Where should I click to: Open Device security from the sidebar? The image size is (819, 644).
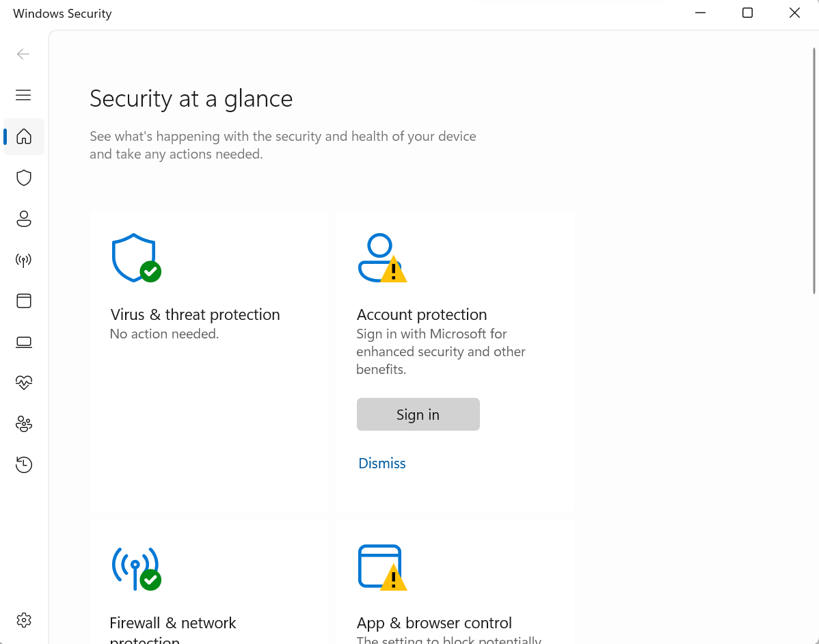(23, 342)
